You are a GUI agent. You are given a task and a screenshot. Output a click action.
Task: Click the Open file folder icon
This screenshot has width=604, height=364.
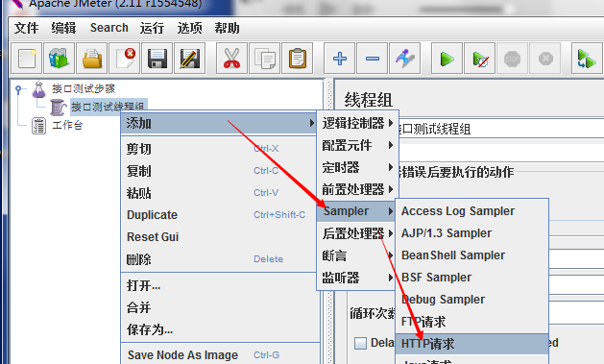92,59
